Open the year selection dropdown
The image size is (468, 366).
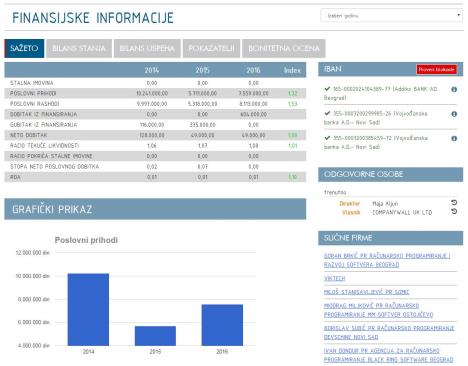[x=391, y=16]
